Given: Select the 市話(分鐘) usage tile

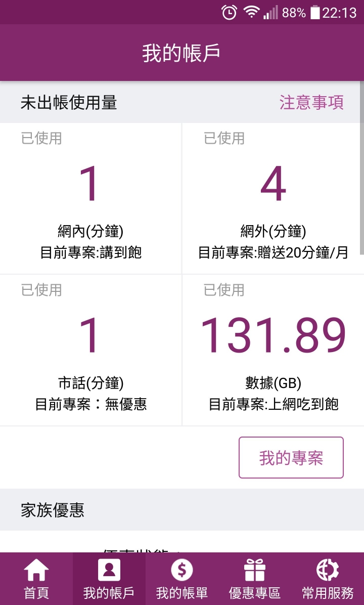Looking at the screenshot, I should (x=90, y=351).
